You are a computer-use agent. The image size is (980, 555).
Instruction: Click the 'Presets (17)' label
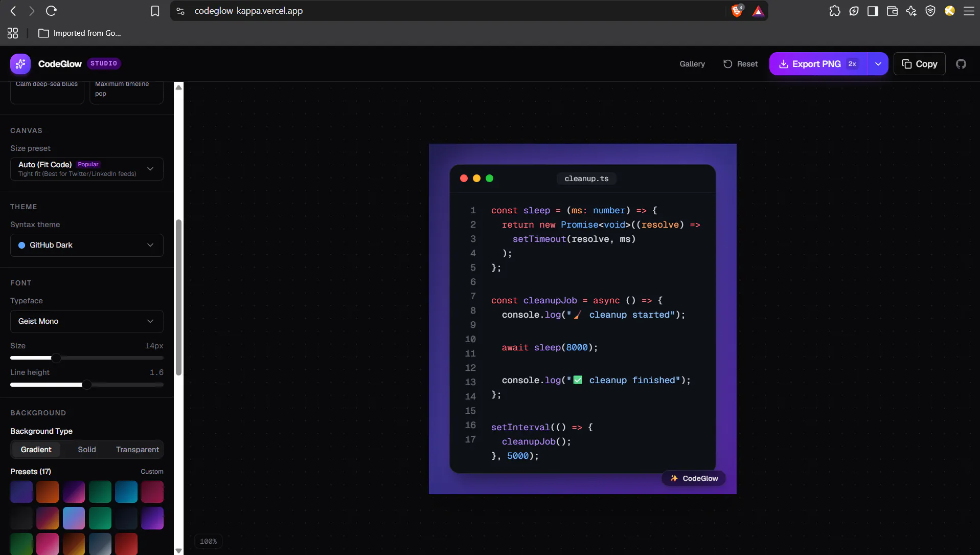[31, 472]
